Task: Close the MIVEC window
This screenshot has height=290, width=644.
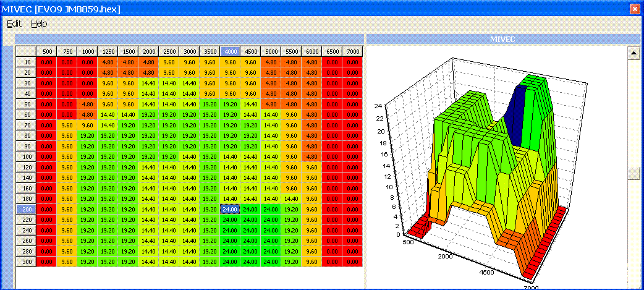Action: pyautogui.click(x=635, y=9)
